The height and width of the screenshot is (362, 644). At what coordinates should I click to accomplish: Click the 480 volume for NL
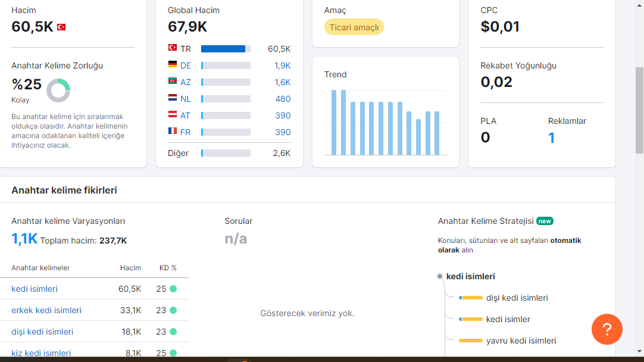[283, 99]
